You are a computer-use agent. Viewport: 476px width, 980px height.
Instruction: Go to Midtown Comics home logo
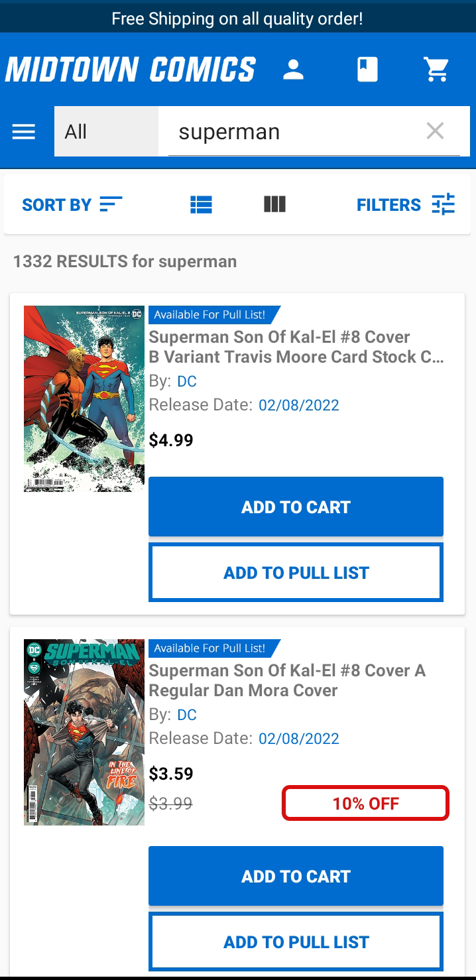131,70
